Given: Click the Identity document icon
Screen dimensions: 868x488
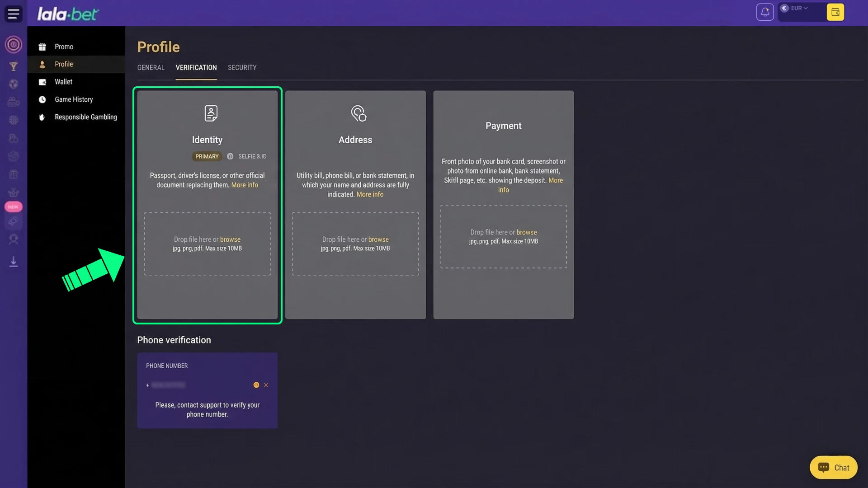Looking at the screenshot, I should coord(211,113).
